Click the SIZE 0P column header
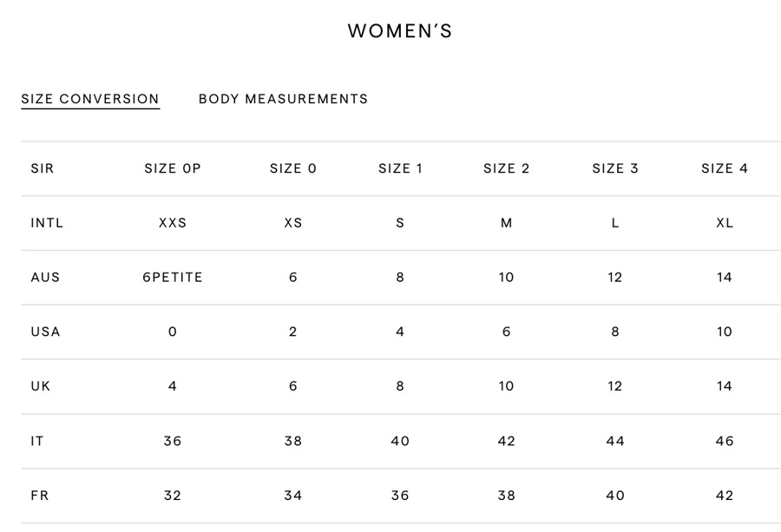781x532 pixels. coord(173,168)
